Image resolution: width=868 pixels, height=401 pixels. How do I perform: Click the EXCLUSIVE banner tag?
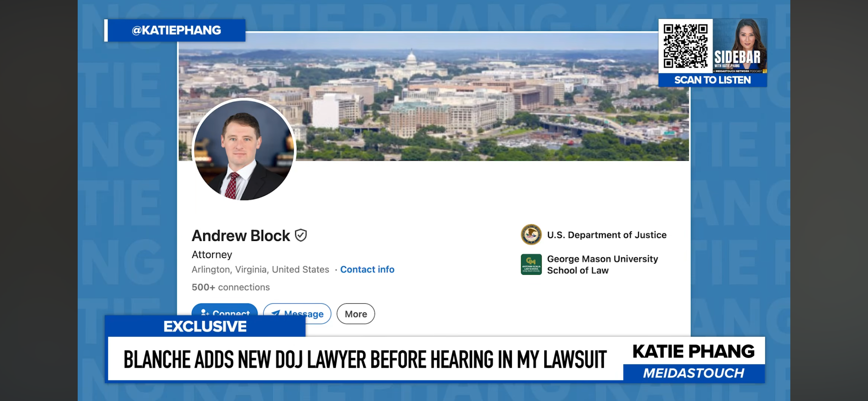point(205,326)
